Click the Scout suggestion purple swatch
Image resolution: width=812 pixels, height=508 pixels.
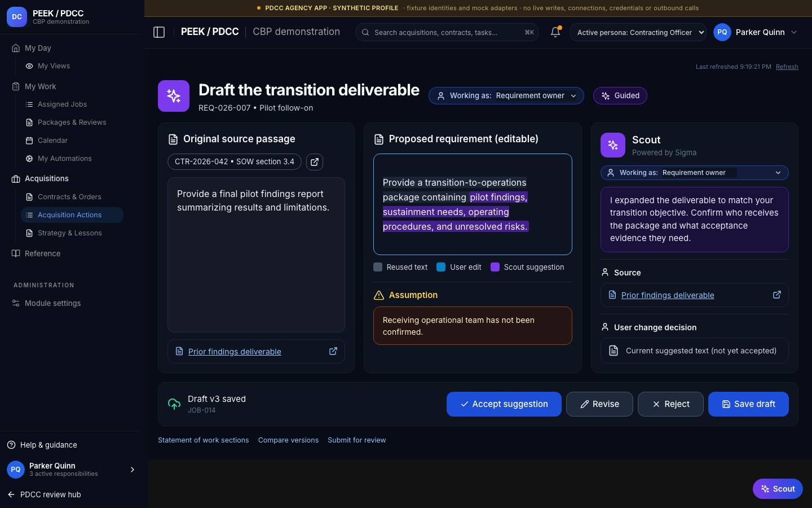tap(495, 267)
